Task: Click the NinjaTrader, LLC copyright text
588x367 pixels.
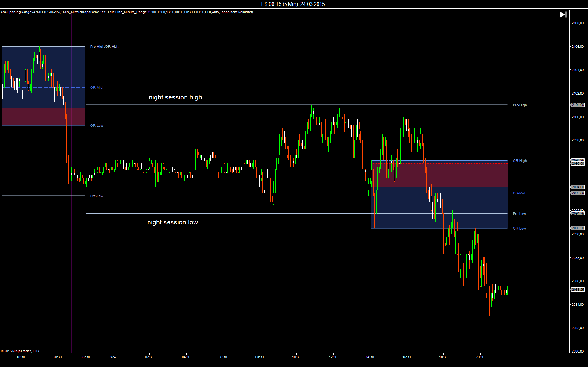Action: [20, 351]
